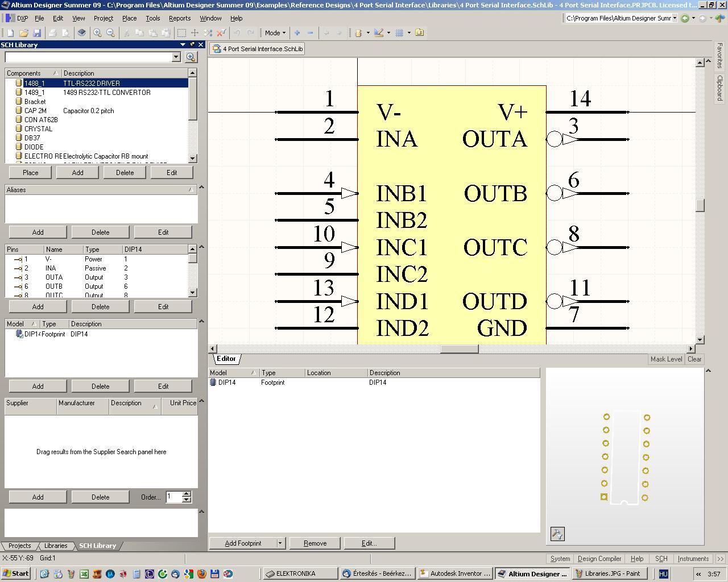Expand the component filter combo box
The height and width of the screenshot is (582, 728).
click(x=176, y=57)
